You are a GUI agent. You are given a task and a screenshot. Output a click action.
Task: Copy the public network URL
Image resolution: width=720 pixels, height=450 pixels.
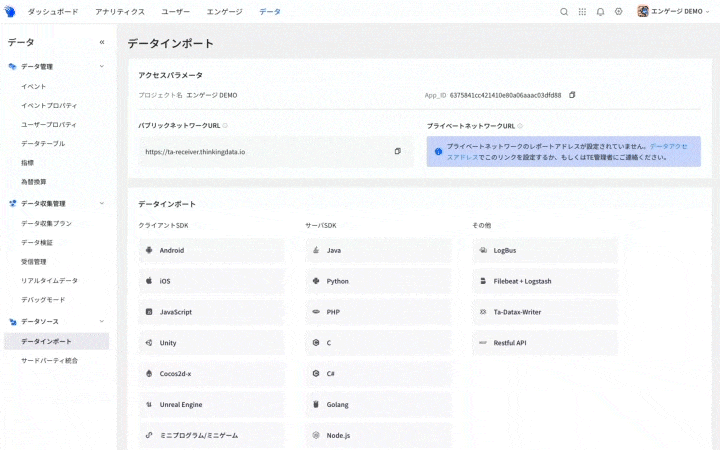pos(398,151)
